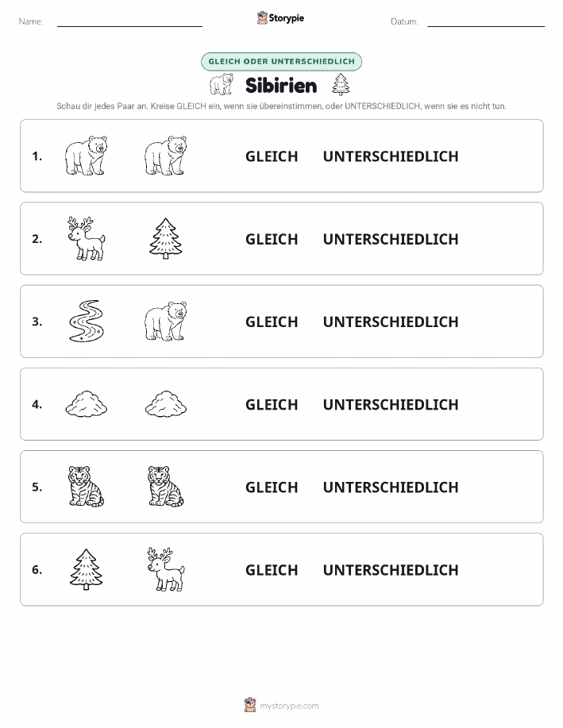Select GLEICH for row 1
The height and width of the screenshot is (728, 563).
pos(272,156)
